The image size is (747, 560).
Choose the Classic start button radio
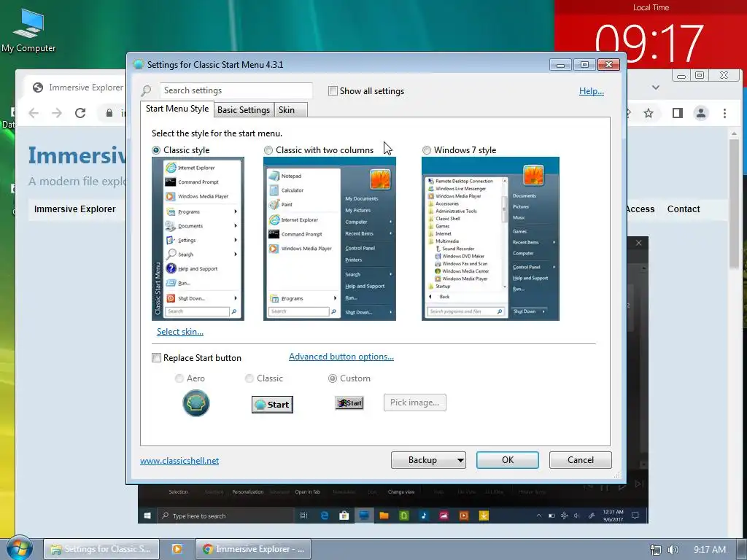(249, 378)
